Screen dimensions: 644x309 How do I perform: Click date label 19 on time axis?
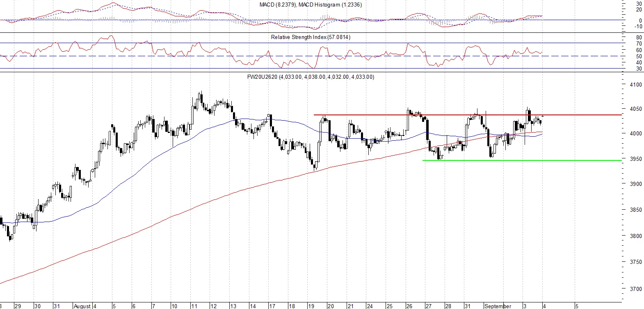311,306
